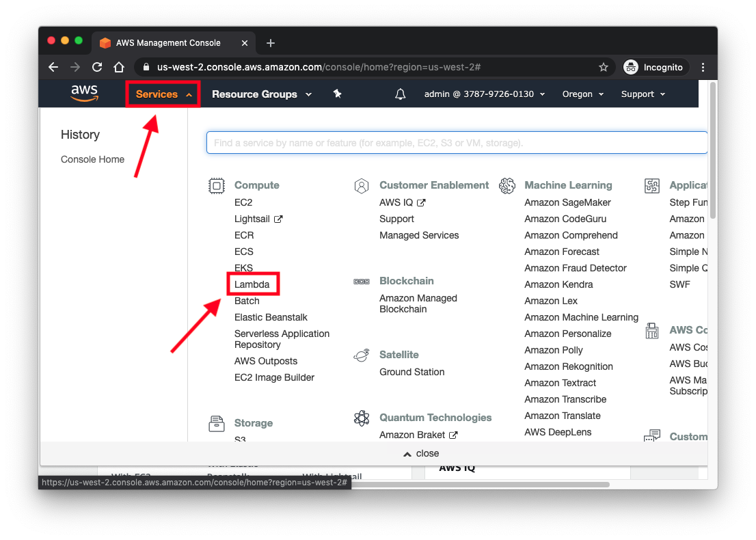The height and width of the screenshot is (540, 756).
Task: Open Amazon Comprehend
Action: [x=571, y=235]
